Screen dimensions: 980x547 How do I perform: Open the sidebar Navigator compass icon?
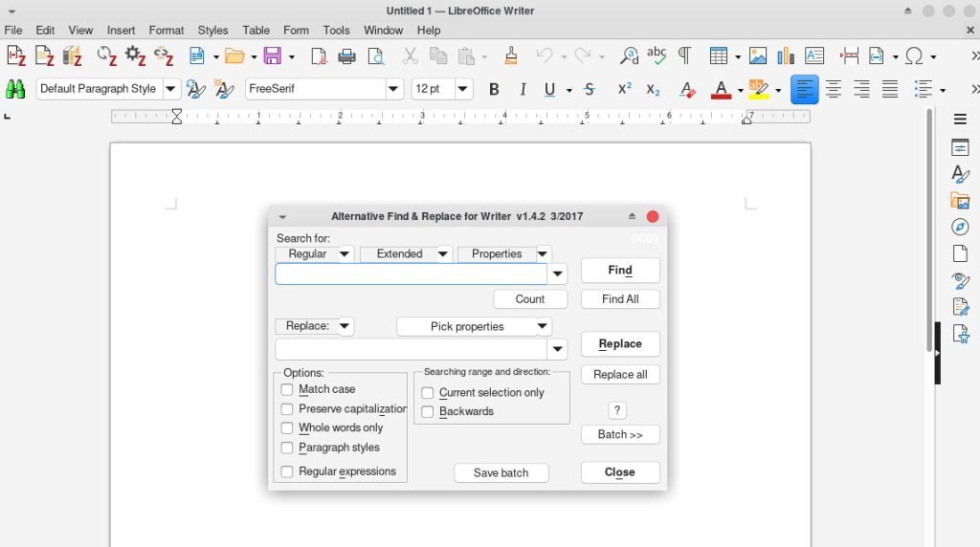point(960,227)
